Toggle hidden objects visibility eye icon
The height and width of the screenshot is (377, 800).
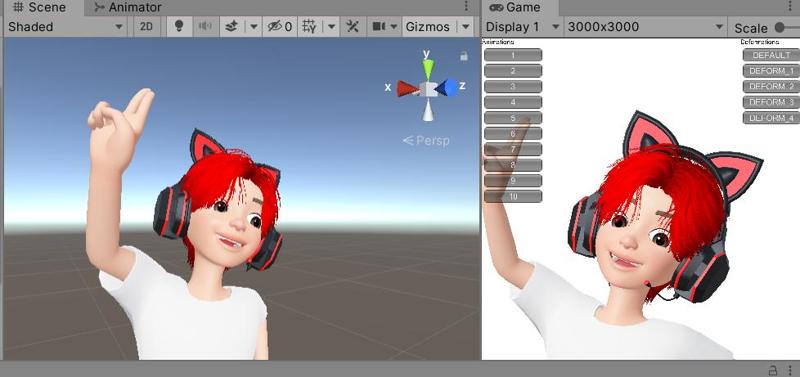pos(280,27)
